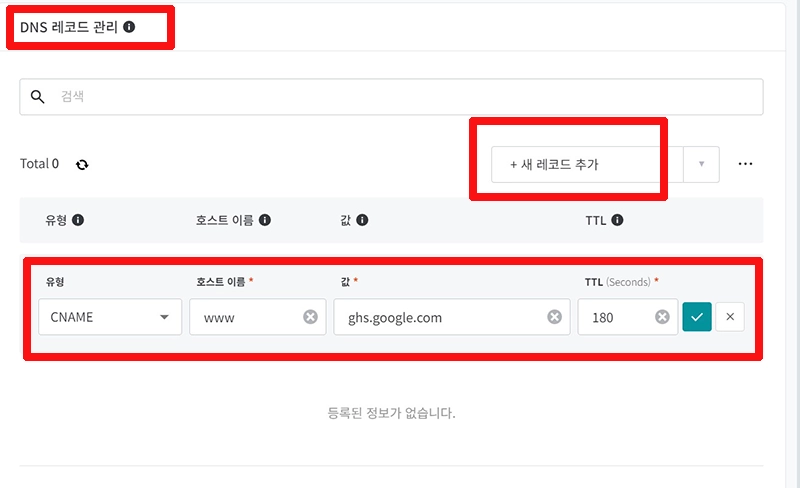Focus the 검색 search field

(x=391, y=96)
